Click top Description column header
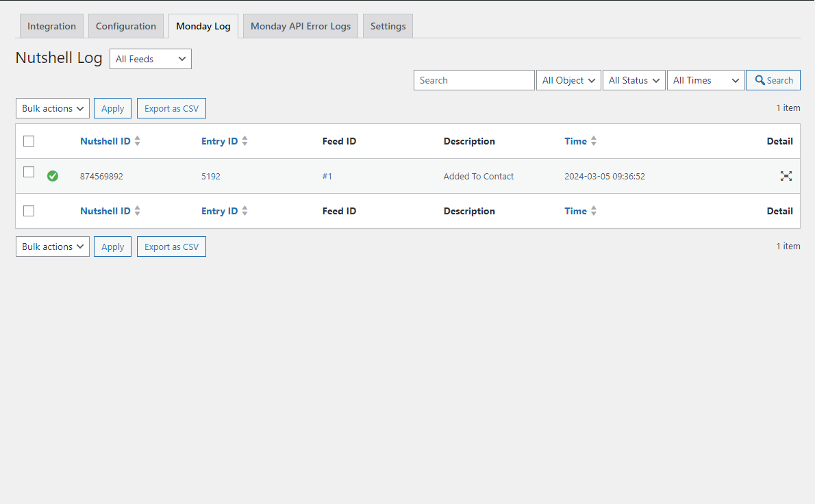The height and width of the screenshot is (504, 815). 469,141
